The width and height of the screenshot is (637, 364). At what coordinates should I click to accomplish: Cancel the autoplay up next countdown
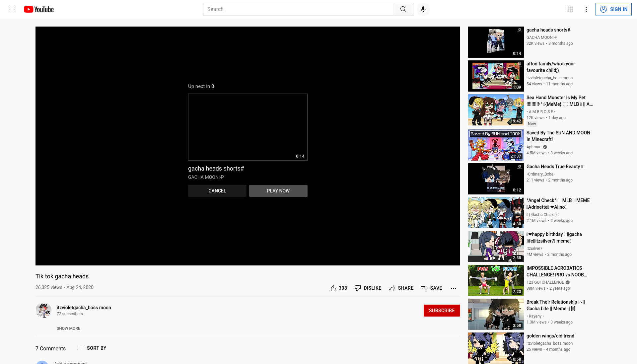point(217,191)
